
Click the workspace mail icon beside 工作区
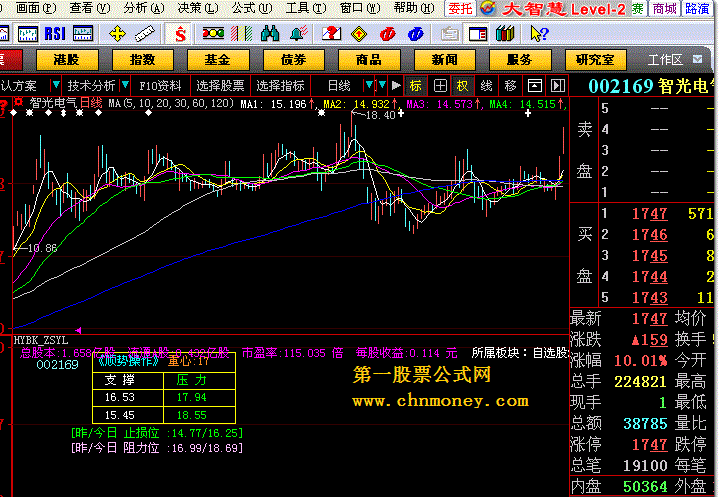pos(698,59)
